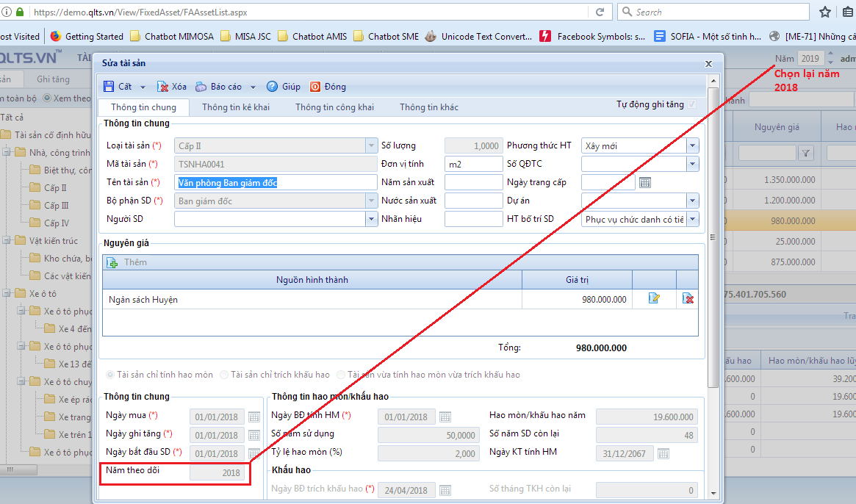Click the Báo cáo report icon
Screen dimensions: 856x504
201,86
